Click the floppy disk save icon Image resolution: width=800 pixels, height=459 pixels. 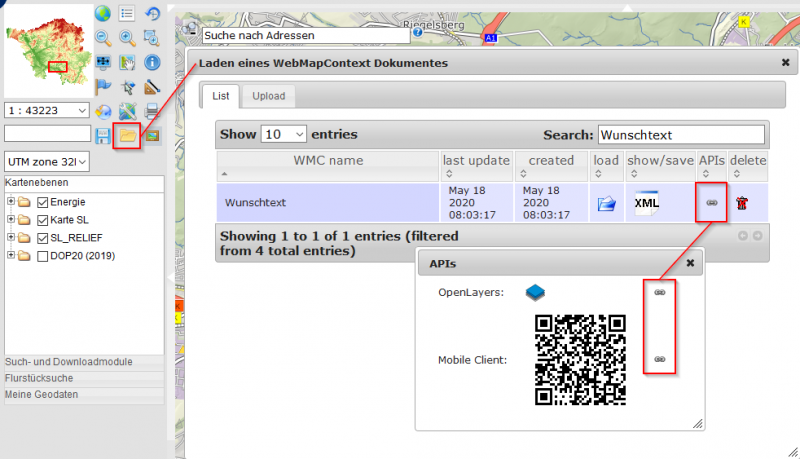[103, 136]
